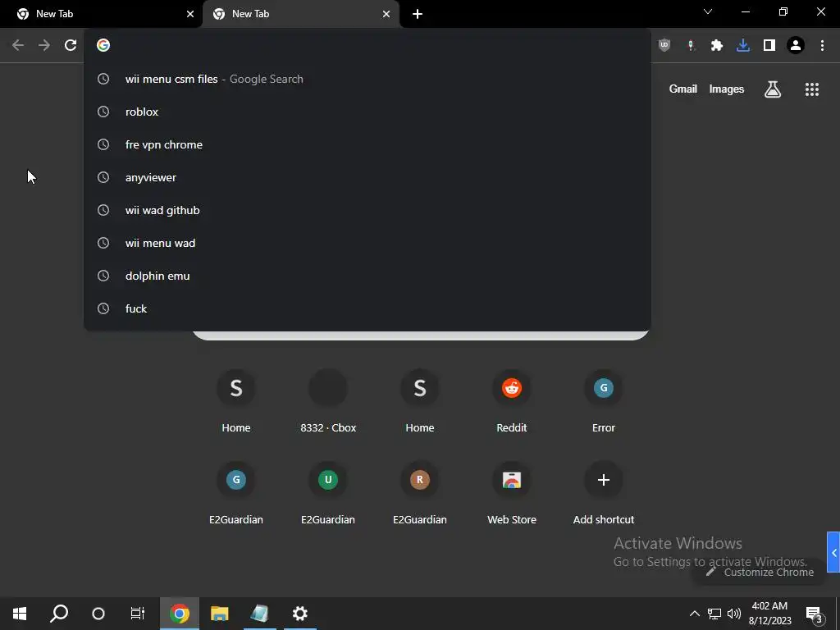Open the 8332 · Cbox shortcut
Screen dimensions: 840x630
[328, 399]
